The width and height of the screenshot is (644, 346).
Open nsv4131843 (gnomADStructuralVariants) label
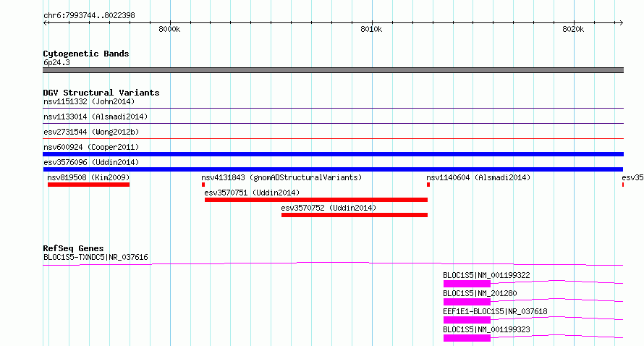coord(281,177)
